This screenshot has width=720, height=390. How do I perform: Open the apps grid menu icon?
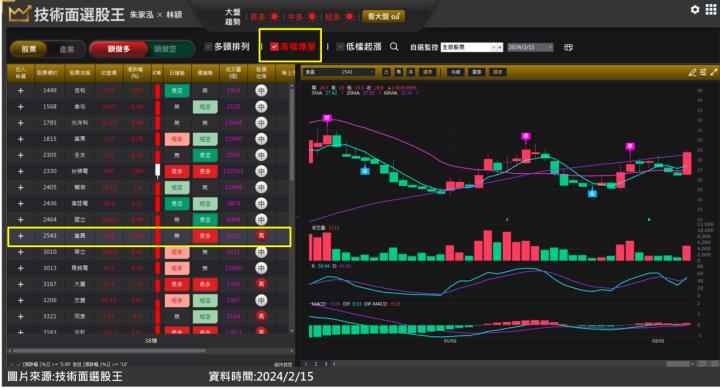[710, 9]
